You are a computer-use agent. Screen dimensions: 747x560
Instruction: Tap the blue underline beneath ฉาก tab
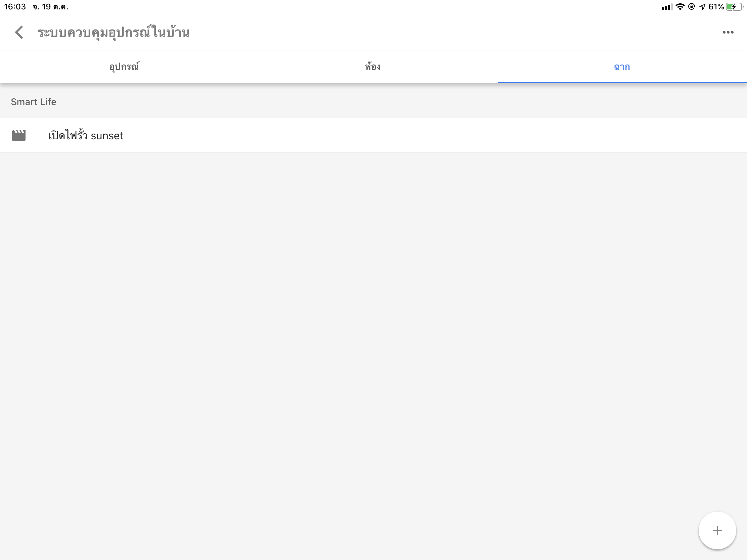tap(622, 82)
